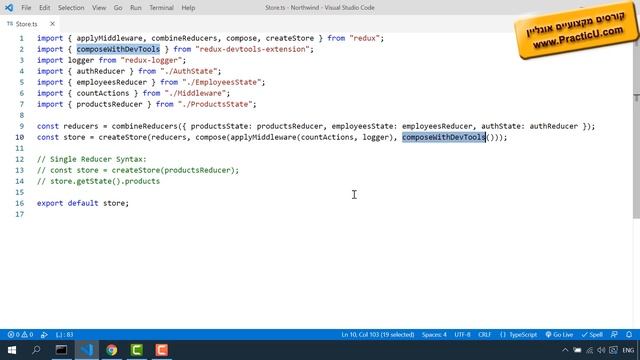Screen dimensions: 640x360
Task: Open the Selection menu
Action: (x=71, y=7)
